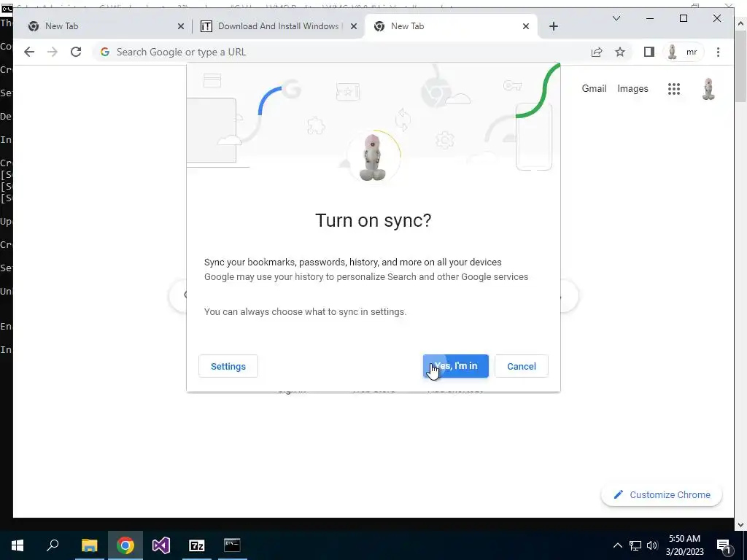This screenshot has height=560, width=747.
Task: Reload the page with the refresh icon
Action: point(76,52)
